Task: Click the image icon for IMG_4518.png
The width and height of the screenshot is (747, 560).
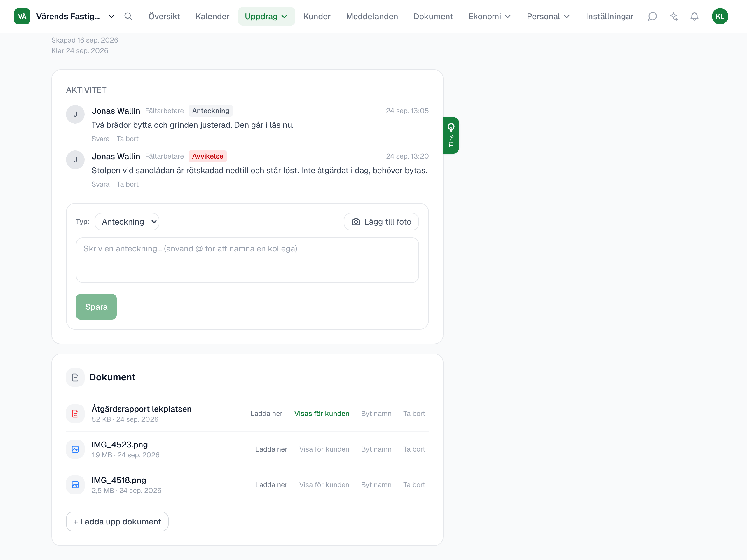Action: tap(75, 485)
